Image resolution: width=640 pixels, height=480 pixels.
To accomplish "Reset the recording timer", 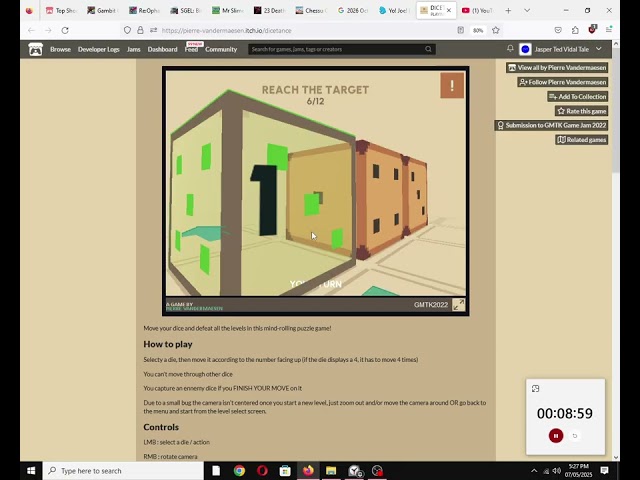I will pos(575,436).
